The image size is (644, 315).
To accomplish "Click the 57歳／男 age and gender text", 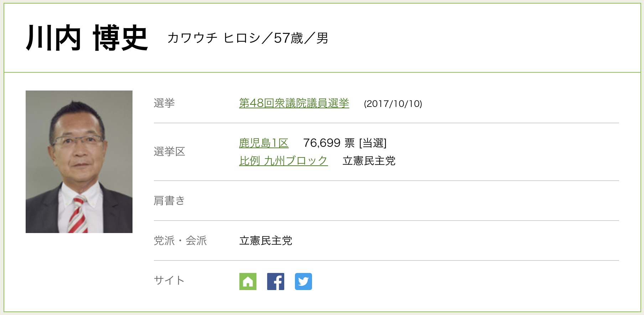I will coord(301,38).
